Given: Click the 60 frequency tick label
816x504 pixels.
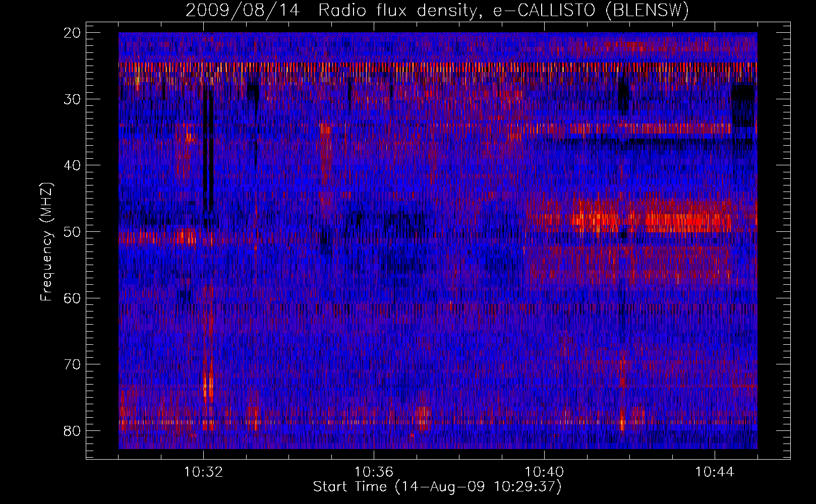Looking at the screenshot, I should click(73, 298).
